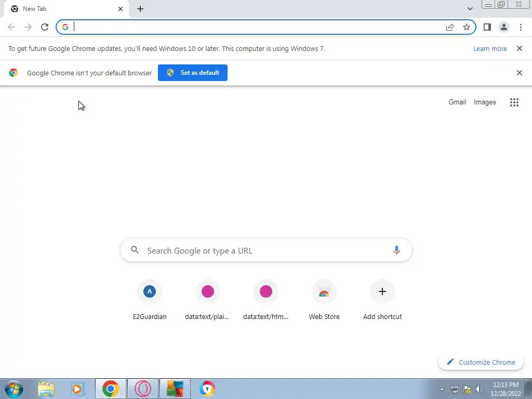Open the profile avatar menu
Screen dimensions: 532x399
point(504,27)
